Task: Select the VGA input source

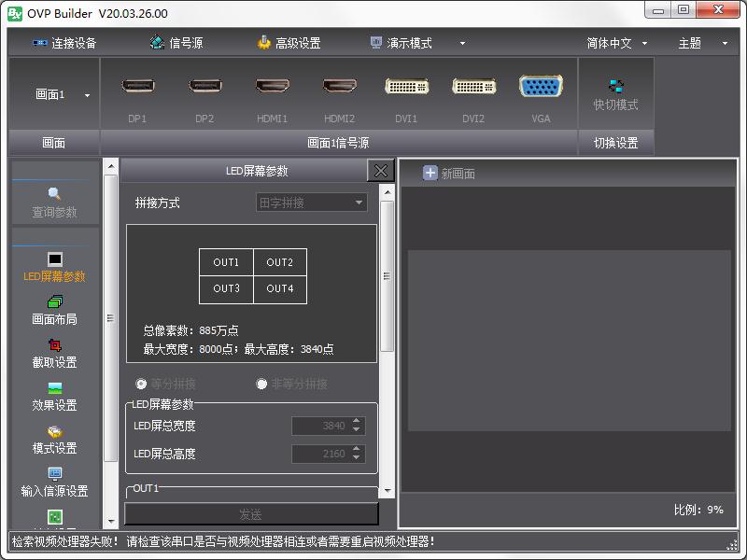Action: [541, 93]
